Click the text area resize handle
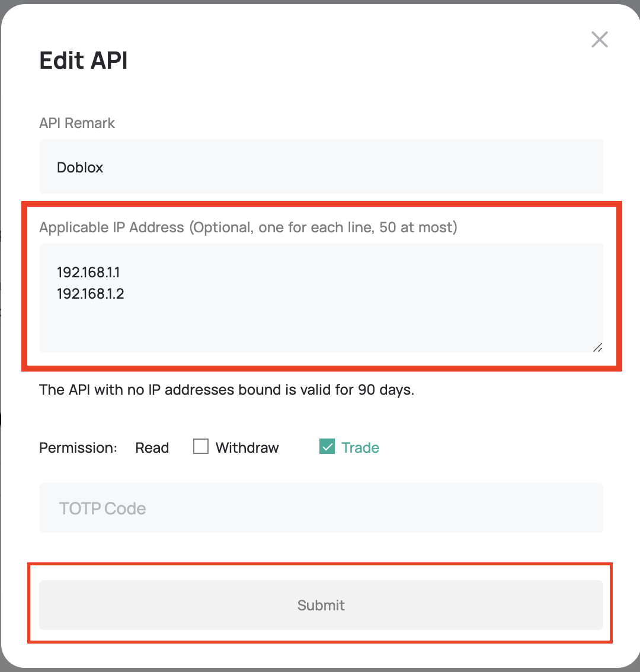 click(x=597, y=347)
